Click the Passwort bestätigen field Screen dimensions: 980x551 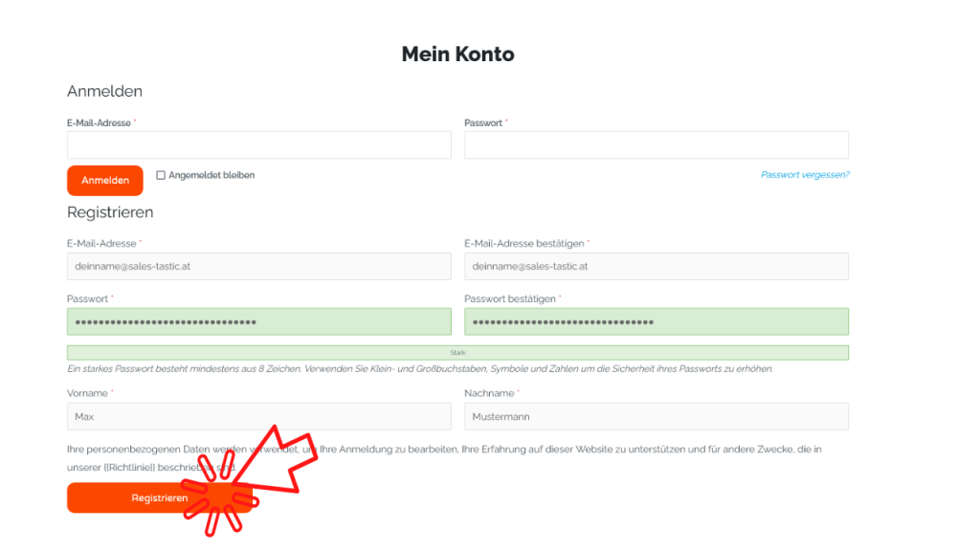click(x=657, y=321)
